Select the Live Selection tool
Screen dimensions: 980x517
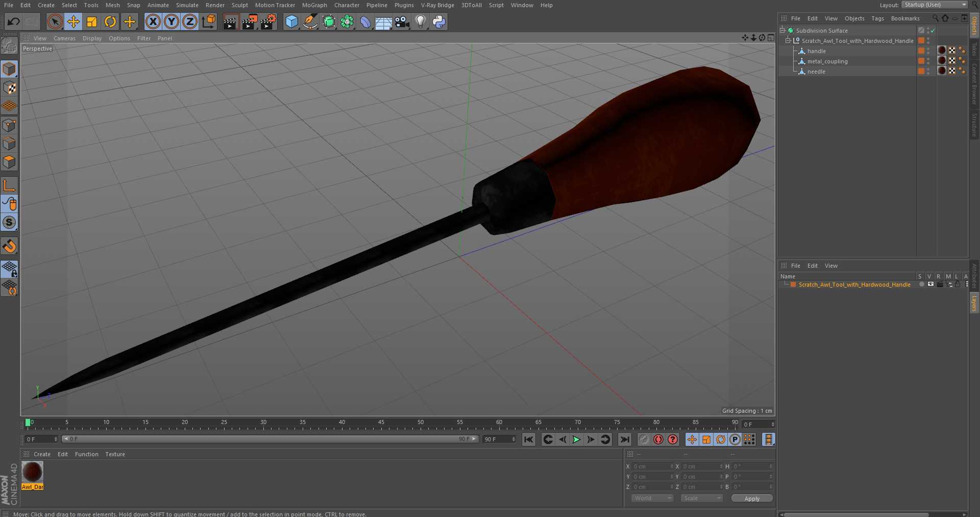tap(55, 21)
